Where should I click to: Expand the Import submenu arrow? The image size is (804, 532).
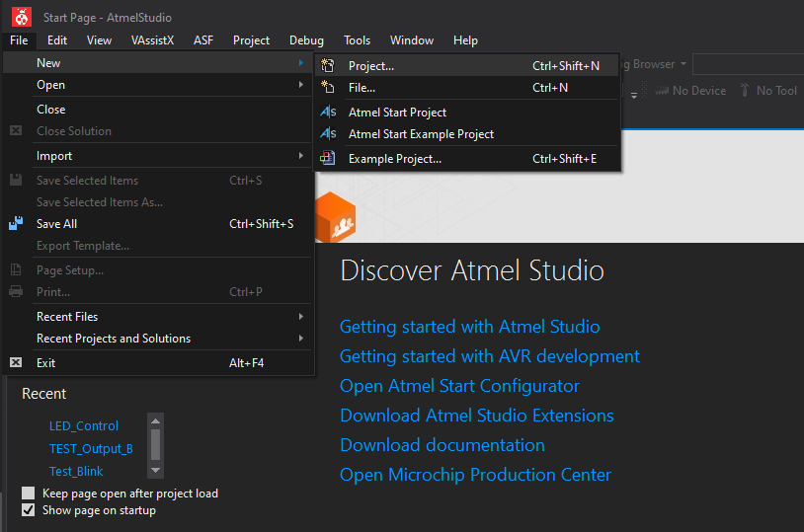pos(301,155)
